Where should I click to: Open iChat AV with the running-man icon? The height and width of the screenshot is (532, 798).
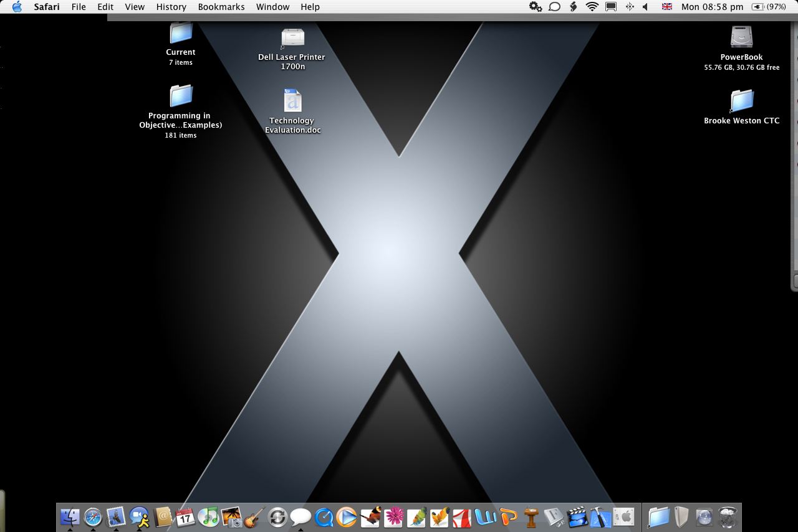pyautogui.click(x=139, y=517)
